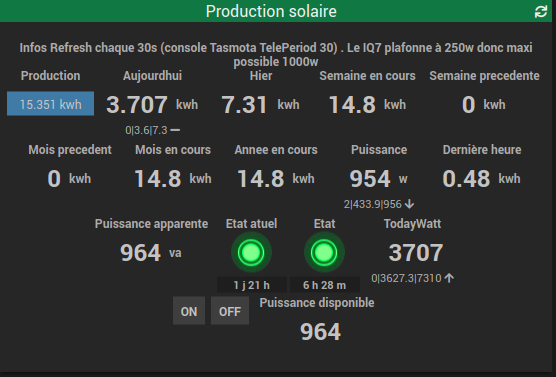
Task: Click the Mois en cours value 14.8
Action: click(157, 178)
